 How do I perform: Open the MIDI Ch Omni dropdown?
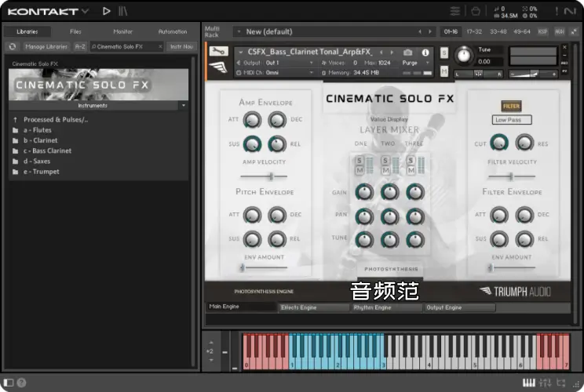coord(276,73)
